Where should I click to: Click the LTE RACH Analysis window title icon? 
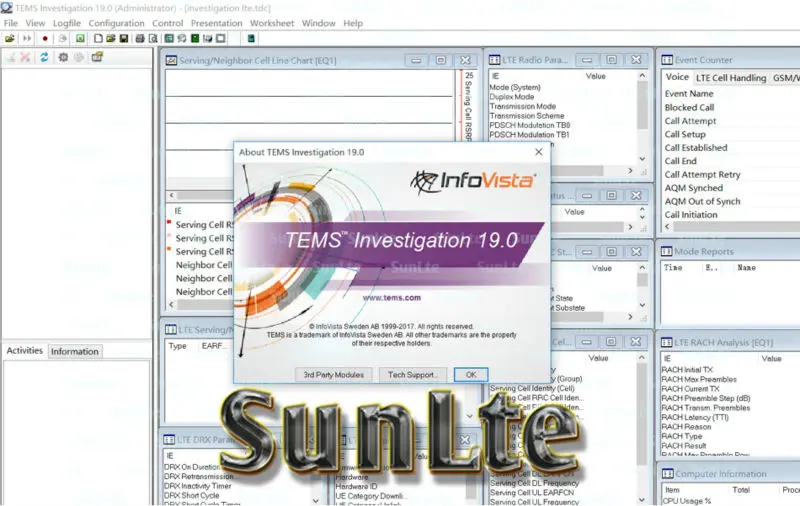(666, 342)
